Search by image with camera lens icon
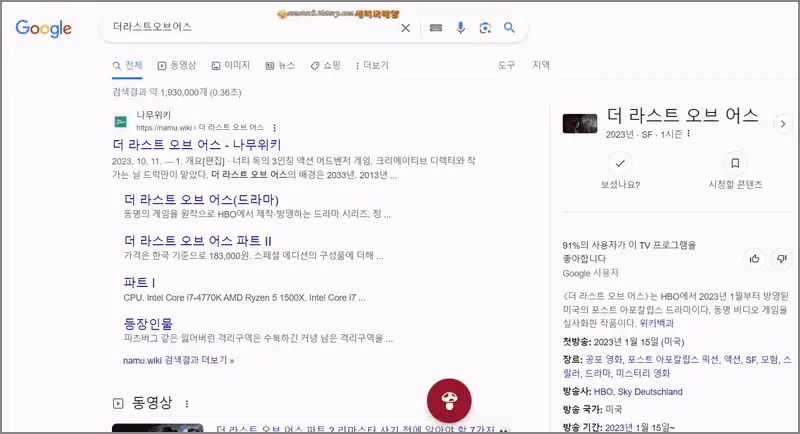Image resolution: width=800 pixels, height=434 pixels. coord(485,28)
